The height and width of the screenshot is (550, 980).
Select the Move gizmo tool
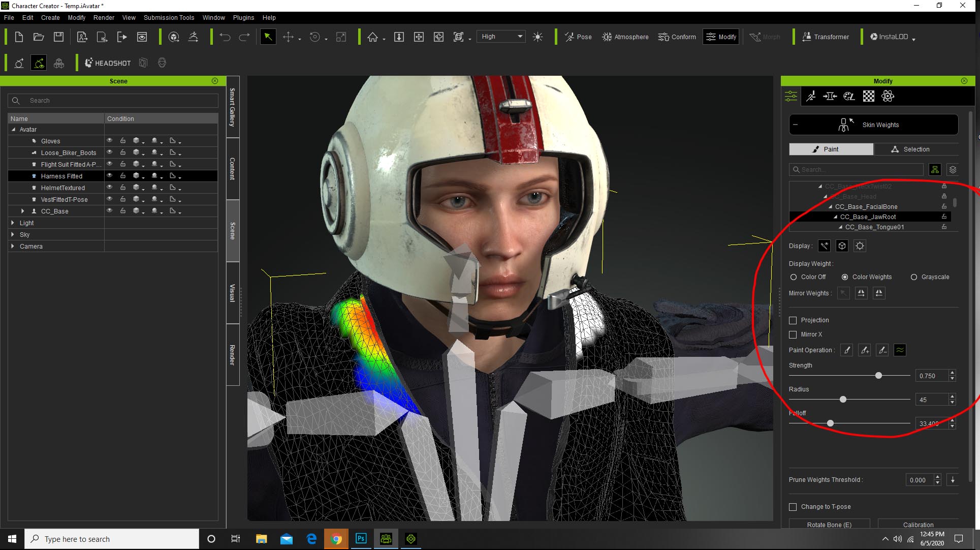click(288, 37)
